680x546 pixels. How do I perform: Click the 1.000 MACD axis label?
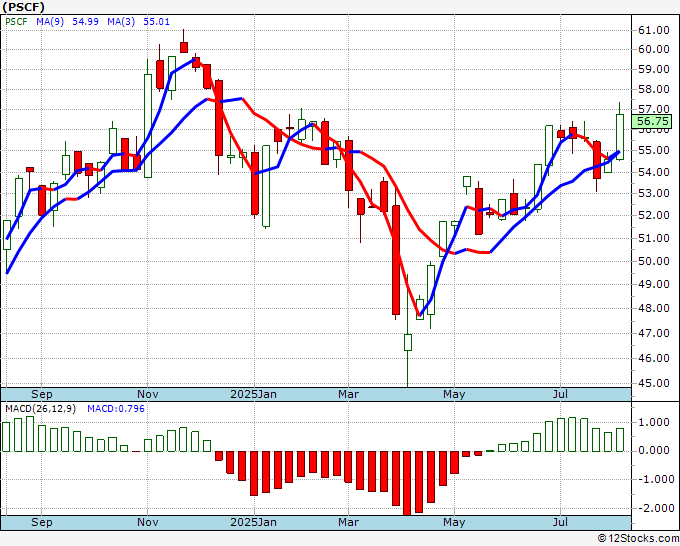tap(654, 422)
